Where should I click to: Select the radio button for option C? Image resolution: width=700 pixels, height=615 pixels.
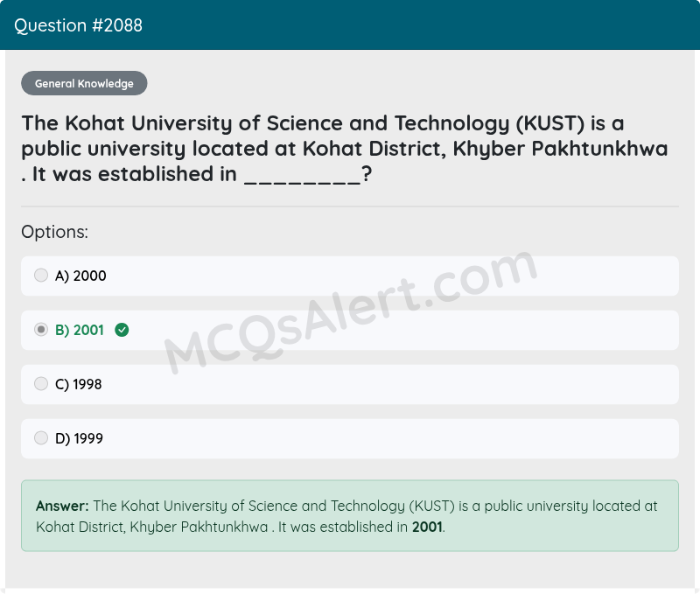[x=41, y=383]
